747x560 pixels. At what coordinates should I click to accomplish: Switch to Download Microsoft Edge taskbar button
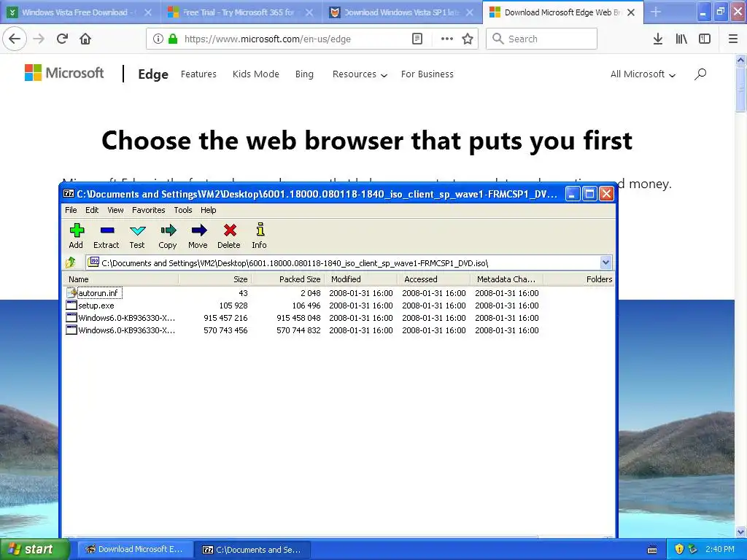(x=134, y=550)
